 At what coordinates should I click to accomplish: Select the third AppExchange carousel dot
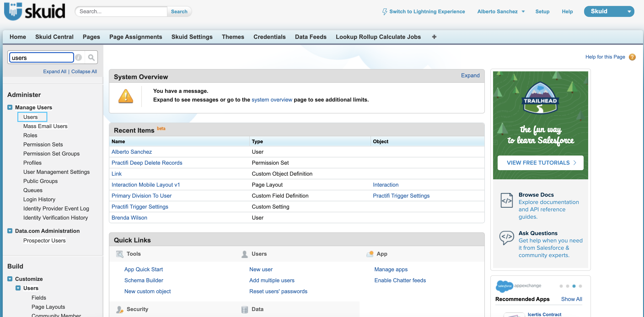point(574,286)
